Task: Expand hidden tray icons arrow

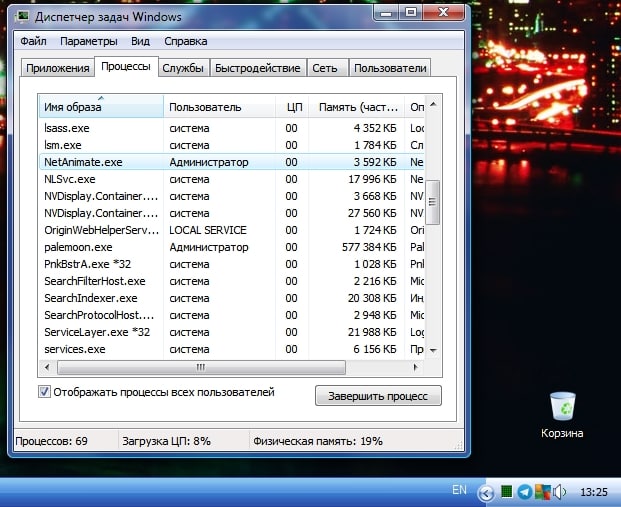Action: (486, 493)
